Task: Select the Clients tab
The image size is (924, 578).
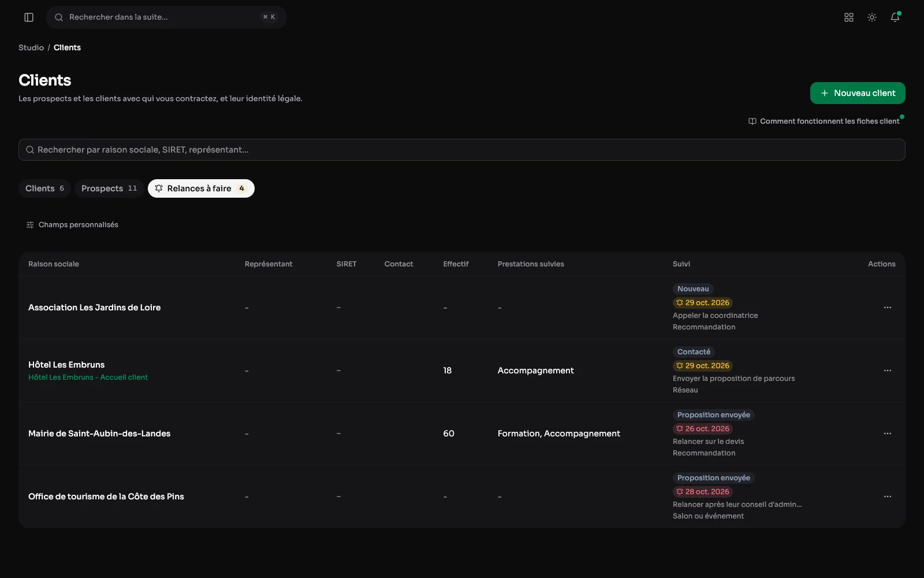Action: tap(45, 188)
